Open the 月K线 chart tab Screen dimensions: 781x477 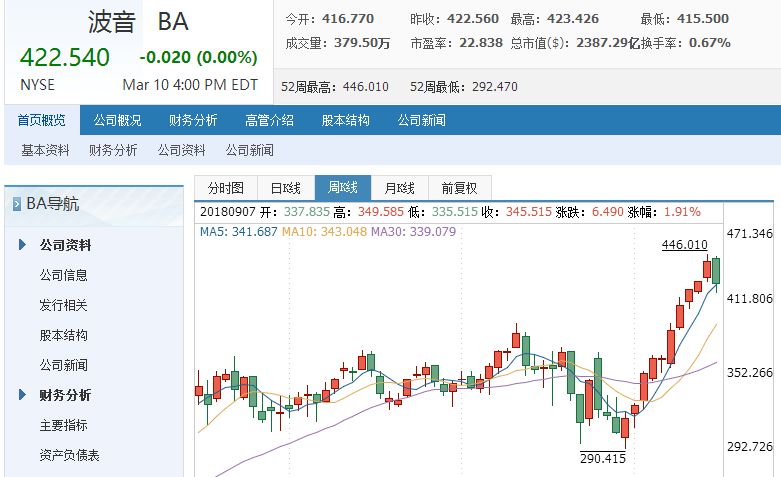coord(399,188)
